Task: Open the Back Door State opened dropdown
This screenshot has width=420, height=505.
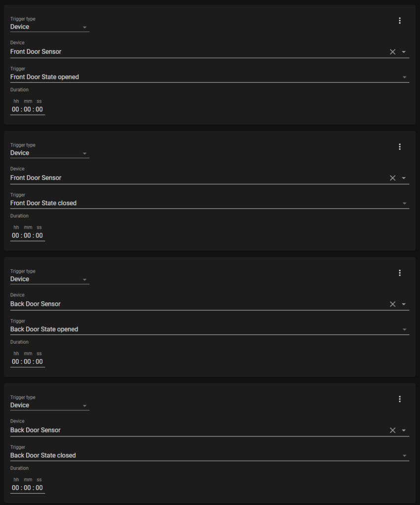Action: tap(210, 326)
